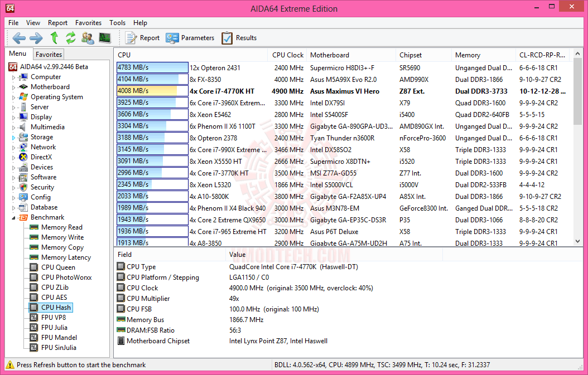
Task: Sort by the CPU Clock column header
Action: [x=287, y=55]
